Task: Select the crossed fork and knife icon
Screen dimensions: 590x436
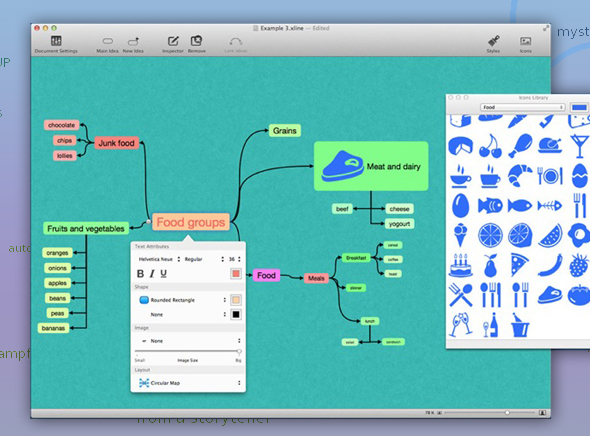Action: click(461, 295)
